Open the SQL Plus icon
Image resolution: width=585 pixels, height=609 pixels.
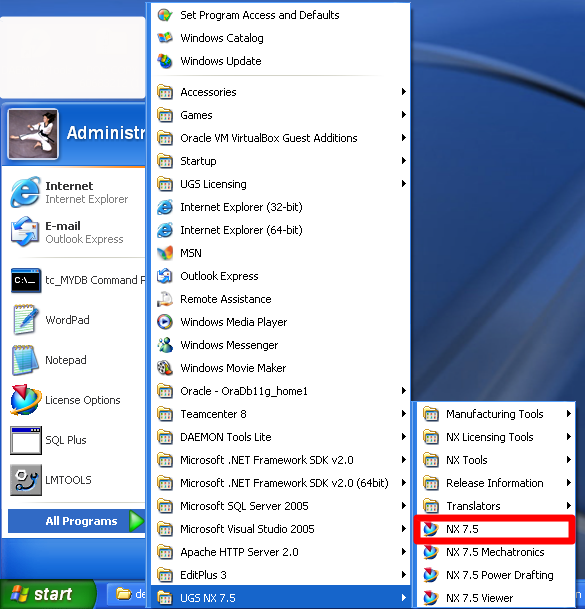coord(26,440)
